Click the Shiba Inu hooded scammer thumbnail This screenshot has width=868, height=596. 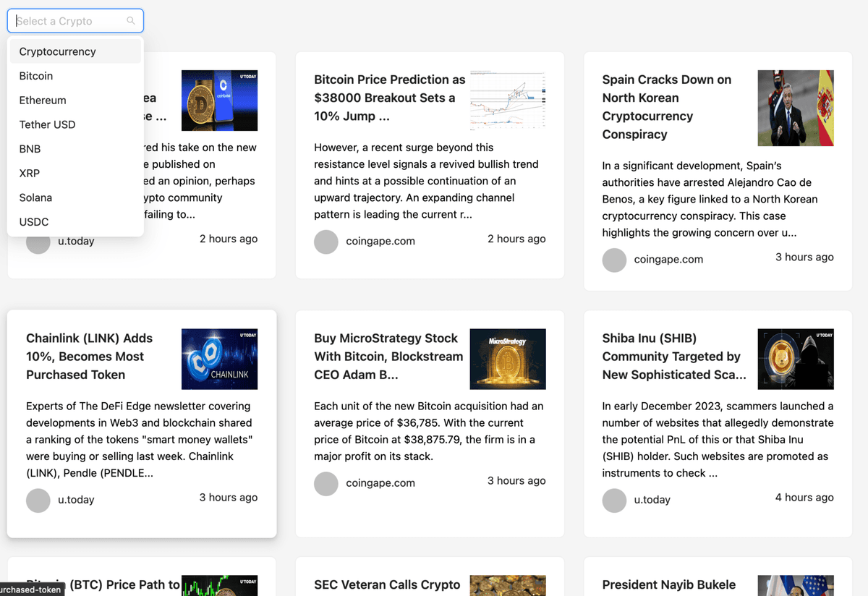tap(796, 359)
